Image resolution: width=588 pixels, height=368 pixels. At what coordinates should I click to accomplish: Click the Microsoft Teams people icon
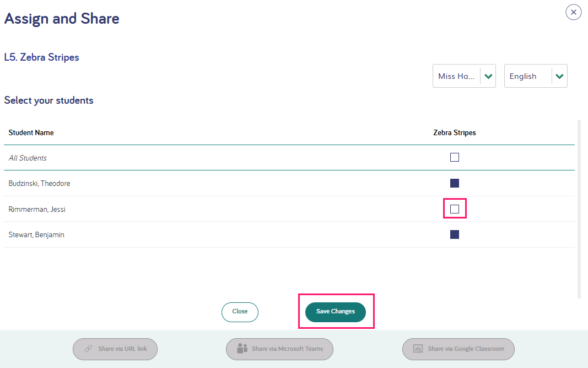[242, 349]
